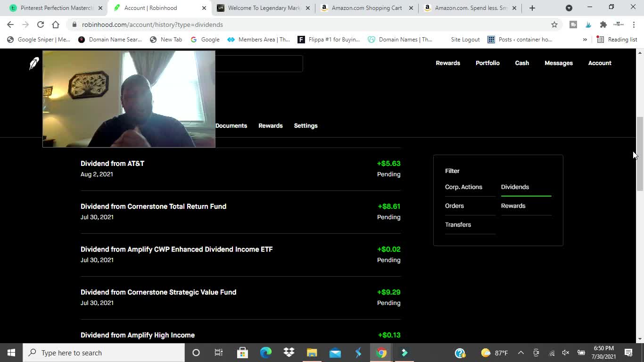Open the Rewards link in top navigation
The image size is (644, 362).
pyautogui.click(x=448, y=63)
